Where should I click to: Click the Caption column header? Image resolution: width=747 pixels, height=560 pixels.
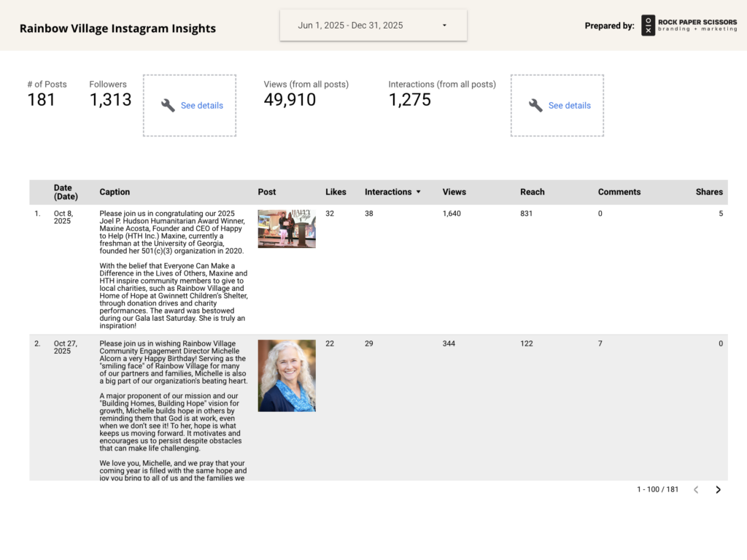115,192
